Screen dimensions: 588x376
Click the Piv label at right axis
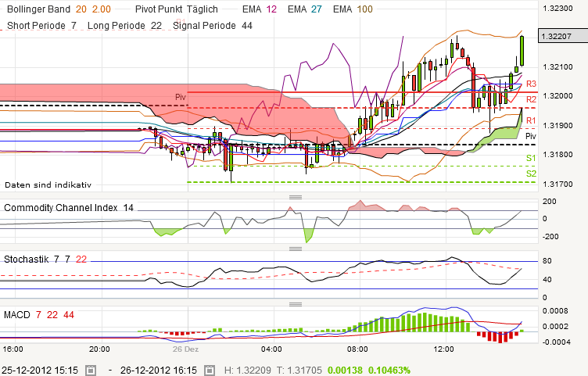point(531,137)
